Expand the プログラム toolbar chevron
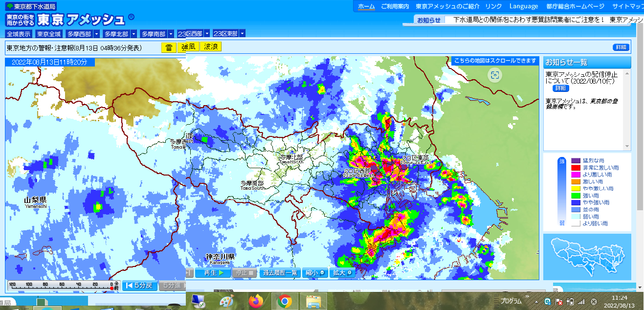The width and height of the screenshot is (644, 310). click(527, 296)
